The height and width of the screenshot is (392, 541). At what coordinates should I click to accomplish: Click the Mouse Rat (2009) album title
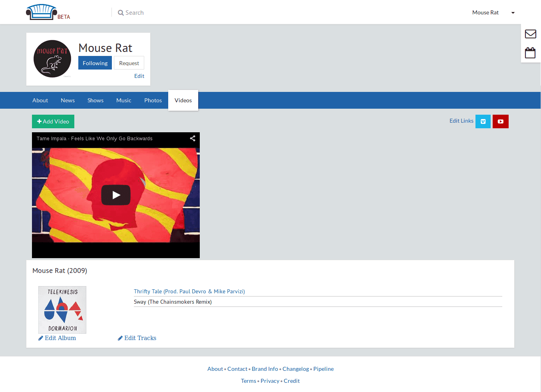click(x=60, y=271)
